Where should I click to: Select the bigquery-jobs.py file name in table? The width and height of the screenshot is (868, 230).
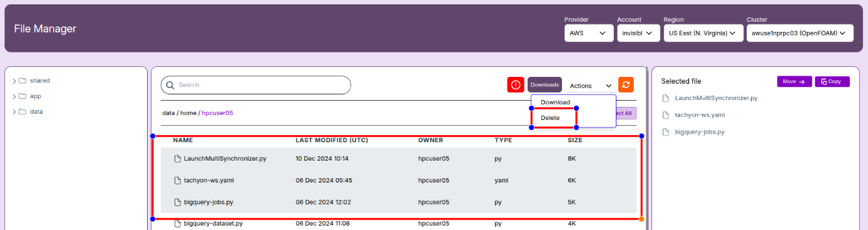tap(208, 202)
